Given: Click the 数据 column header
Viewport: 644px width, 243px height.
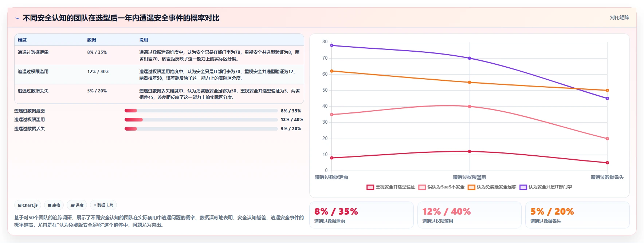Looking at the screenshot, I should point(91,40).
